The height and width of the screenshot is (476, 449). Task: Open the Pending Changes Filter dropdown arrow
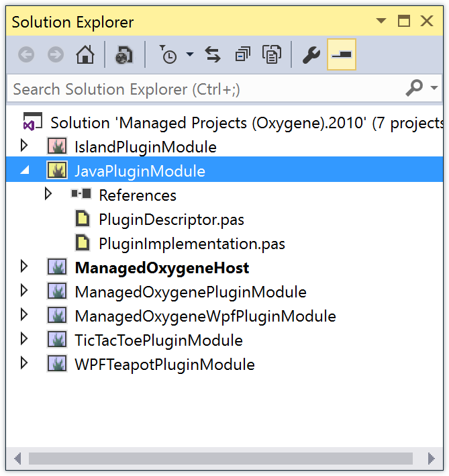click(x=190, y=54)
